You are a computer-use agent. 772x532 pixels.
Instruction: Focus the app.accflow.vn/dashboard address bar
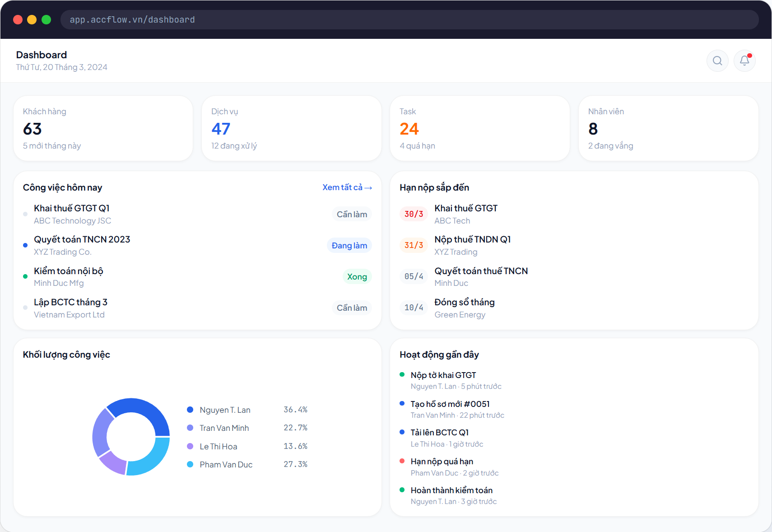409,19
